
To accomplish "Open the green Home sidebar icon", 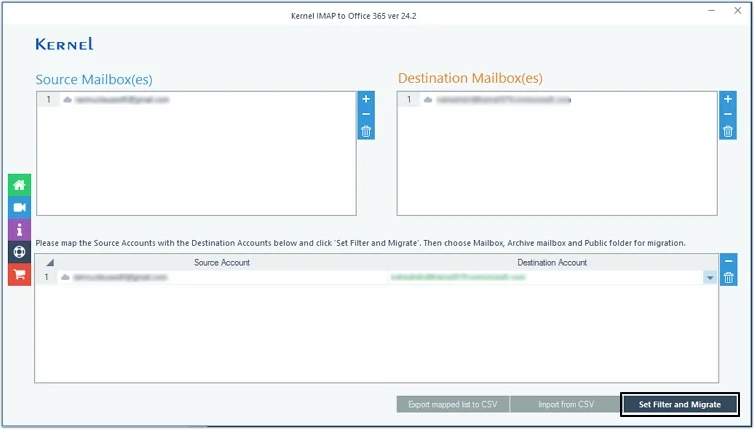I will [x=19, y=185].
